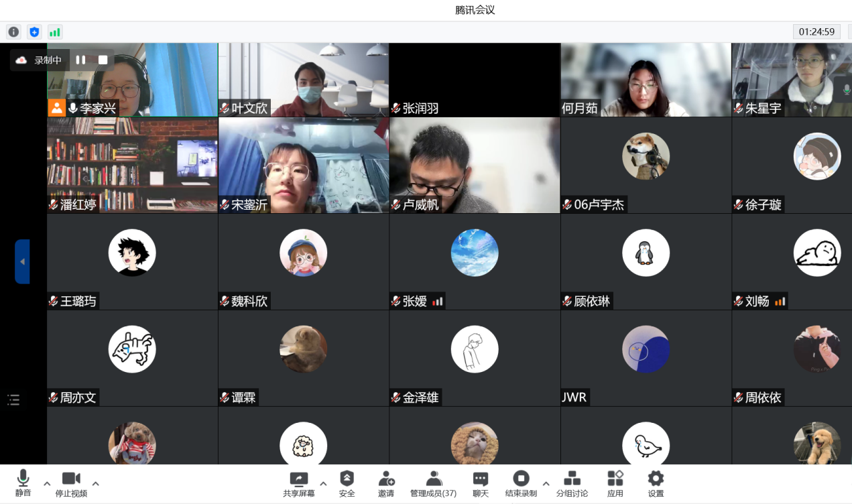Viewport: 852px width, 504px height.
Task: Click the 邀请 invite icon
Action: (386, 483)
